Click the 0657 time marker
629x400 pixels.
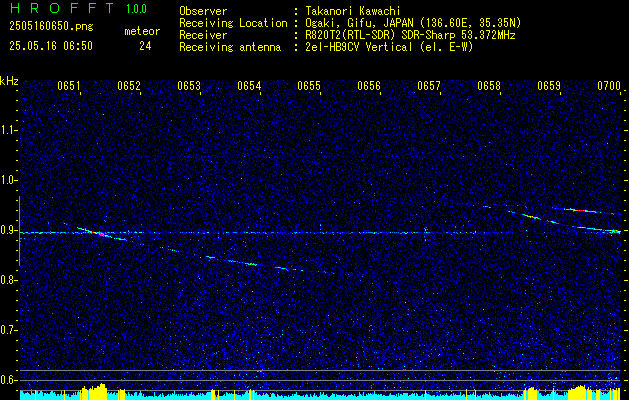429,86
